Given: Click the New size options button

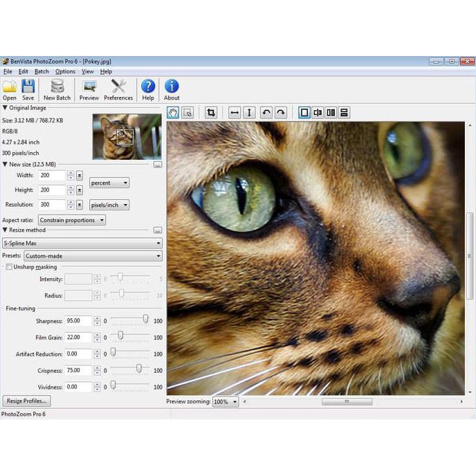Looking at the screenshot, I should pos(158,165).
